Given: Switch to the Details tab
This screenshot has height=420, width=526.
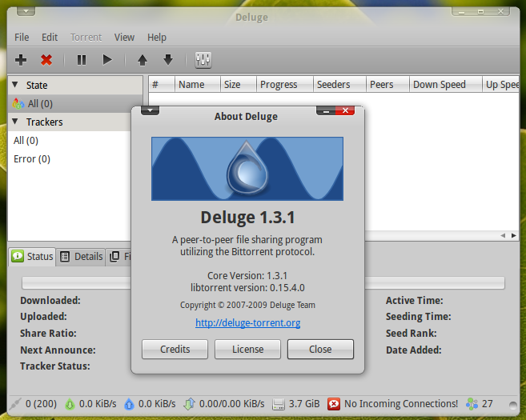Looking at the screenshot, I should 81,257.
